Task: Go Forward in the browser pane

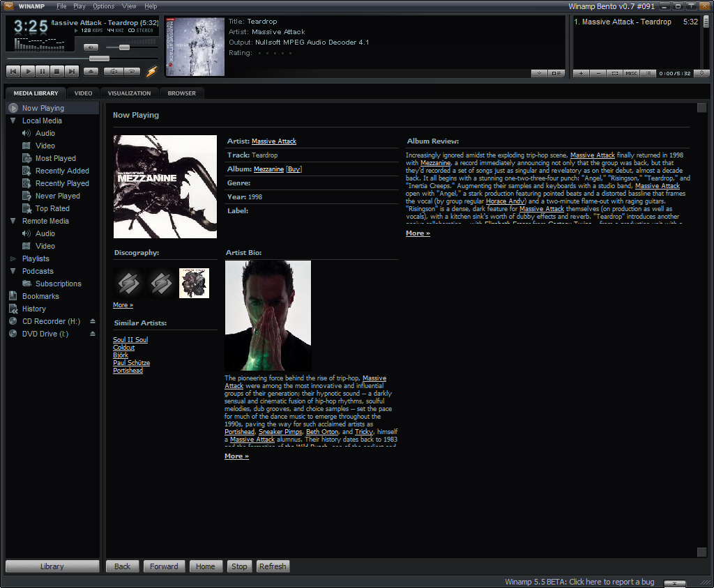Action: click(x=164, y=566)
